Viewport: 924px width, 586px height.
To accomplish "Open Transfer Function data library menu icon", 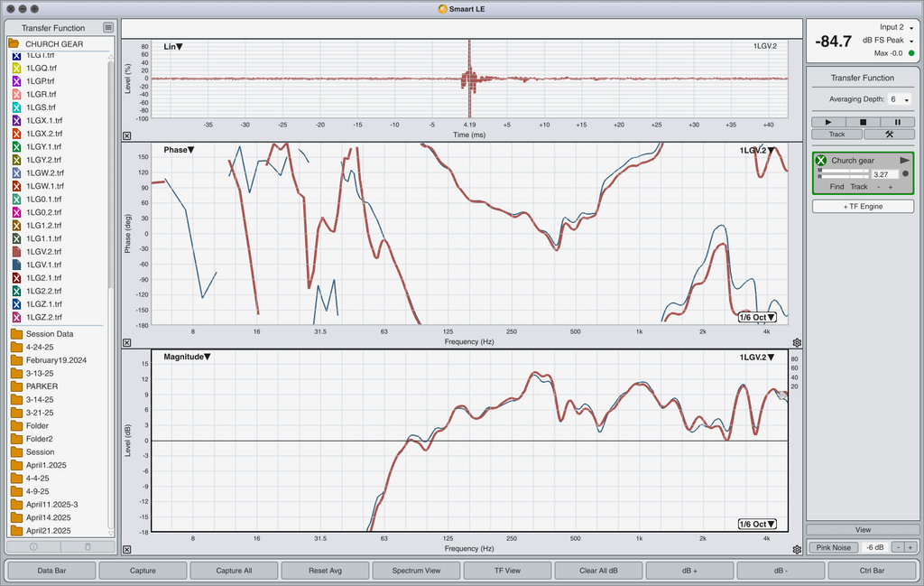I will coord(108,27).
